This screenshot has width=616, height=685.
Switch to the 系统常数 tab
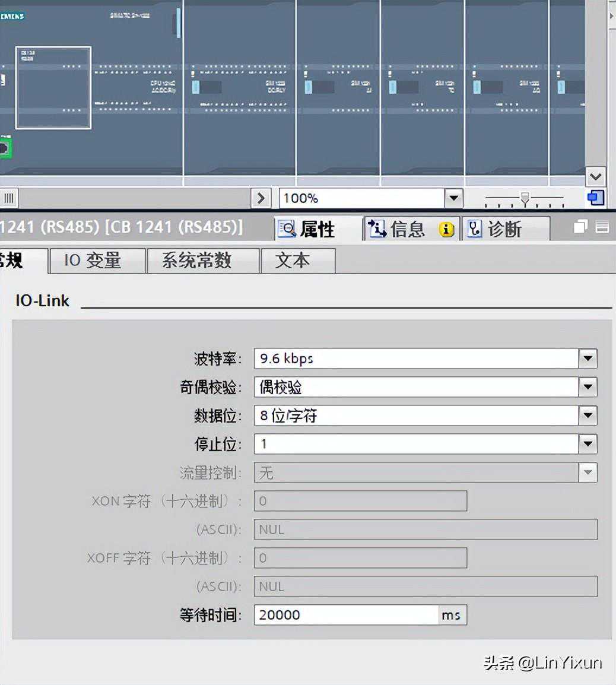pos(196,261)
